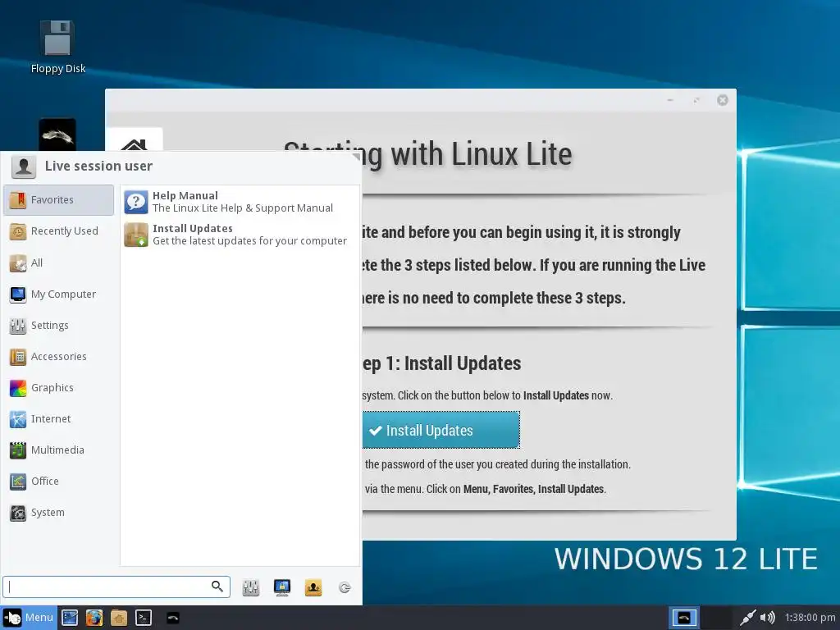
Task: Show All applications category
Action: pyautogui.click(x=58, y=262)
